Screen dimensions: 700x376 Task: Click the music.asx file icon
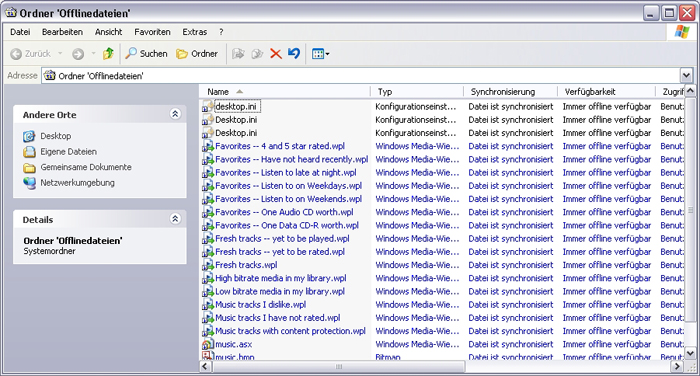pos(208,344)
